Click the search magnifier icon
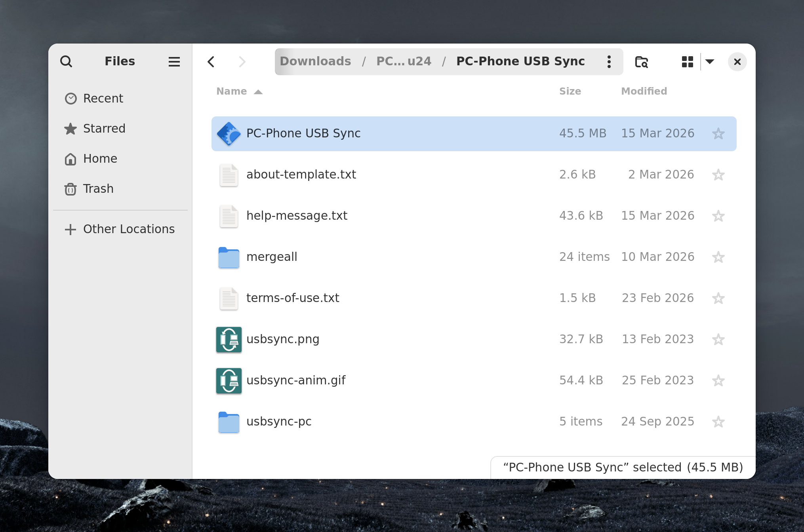The height and width of the screenshot is (532, 804). pos(66,62)
